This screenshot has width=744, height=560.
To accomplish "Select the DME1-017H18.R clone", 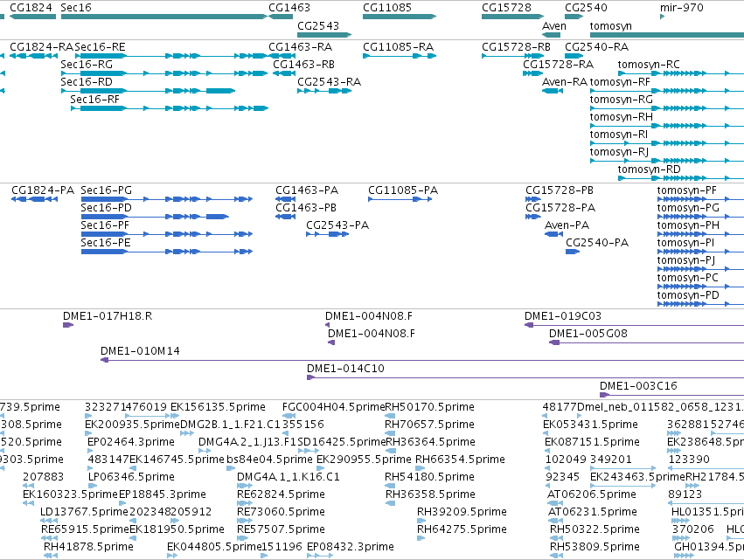I will [x=68, y=325].
